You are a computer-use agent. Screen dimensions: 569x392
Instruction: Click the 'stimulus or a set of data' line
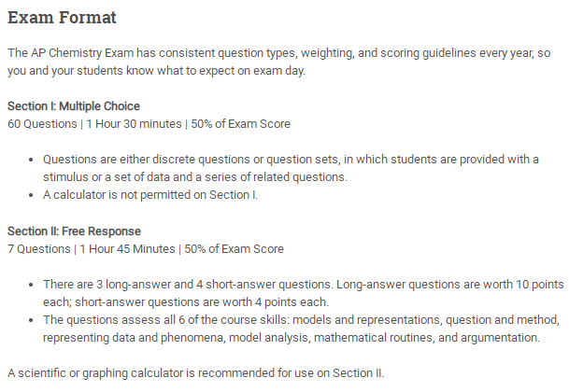coord(195,177)
